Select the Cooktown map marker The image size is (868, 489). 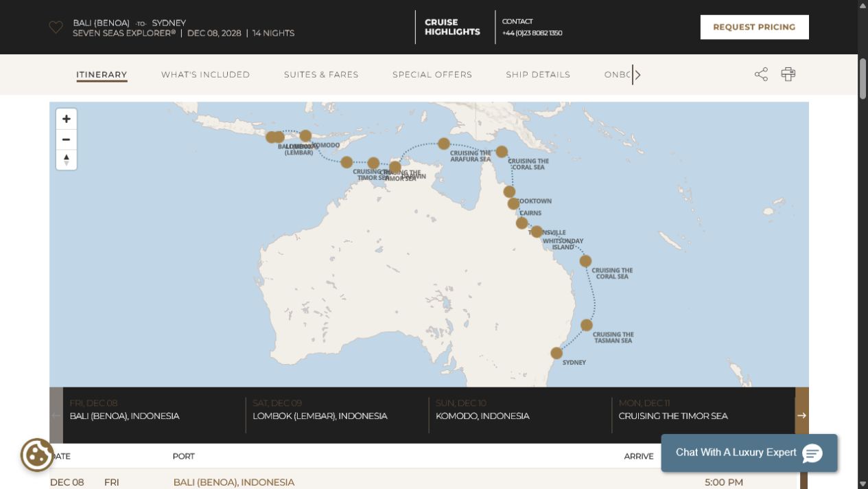pos(509,192)
